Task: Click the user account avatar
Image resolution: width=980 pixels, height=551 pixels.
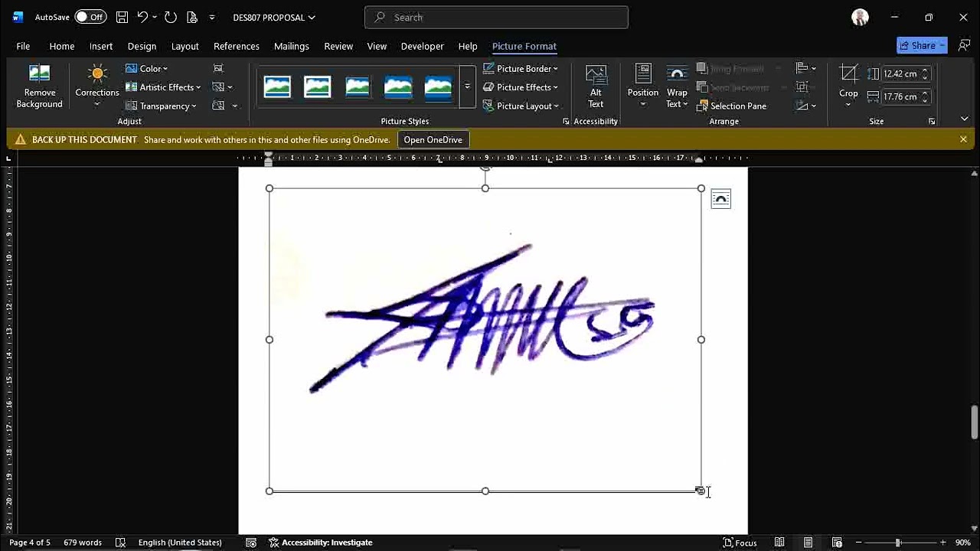Action: pos(860,17)
